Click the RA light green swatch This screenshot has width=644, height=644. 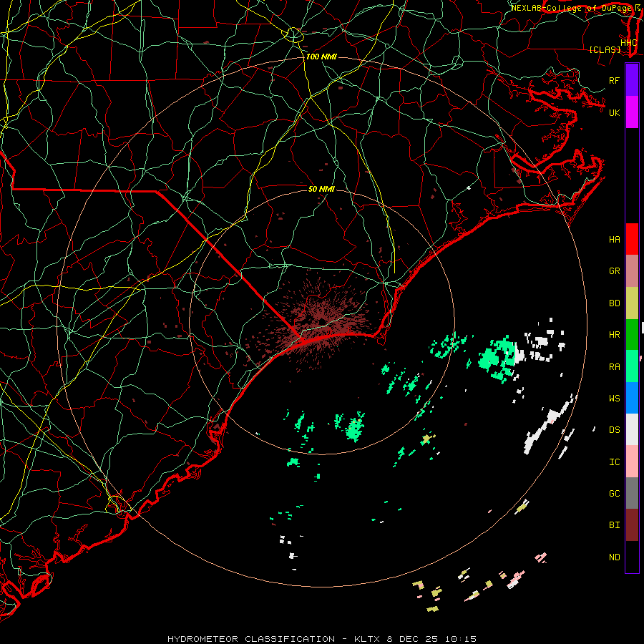pos(632,366)
